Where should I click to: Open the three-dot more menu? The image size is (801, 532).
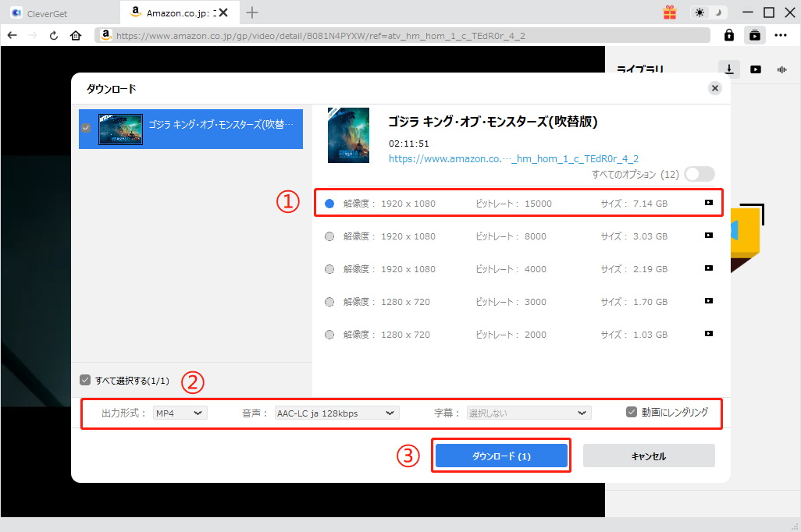click(781, 35)
